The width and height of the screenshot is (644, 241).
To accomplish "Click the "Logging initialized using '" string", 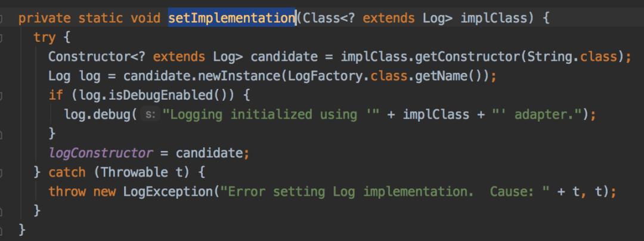I will (x=271, y=115).
